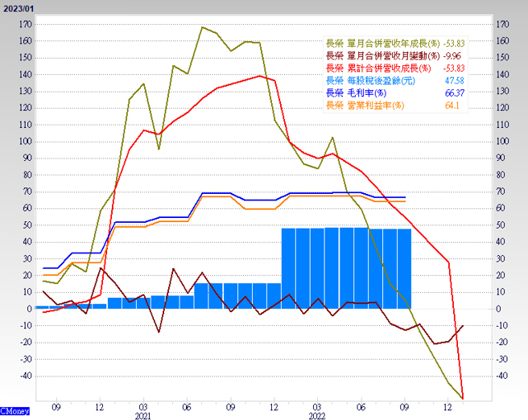
Task: Click the rightmost blue EPS bar
Action: coord(404,268)
